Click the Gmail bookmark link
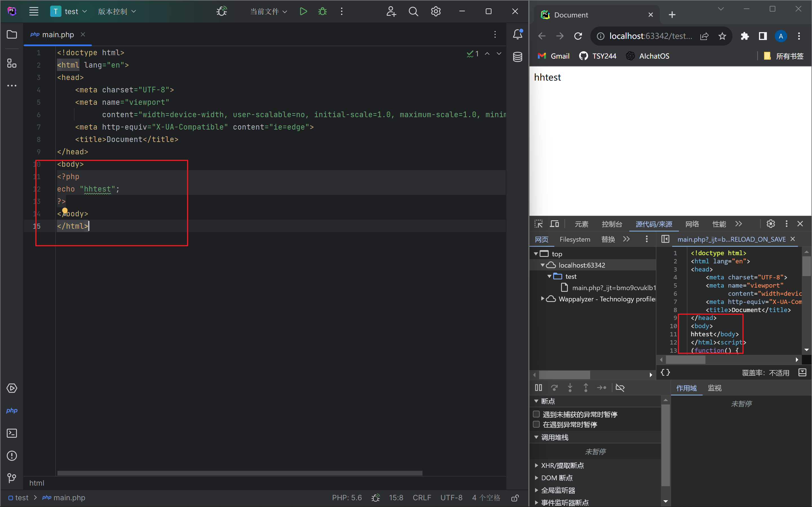 click(554, 56)
